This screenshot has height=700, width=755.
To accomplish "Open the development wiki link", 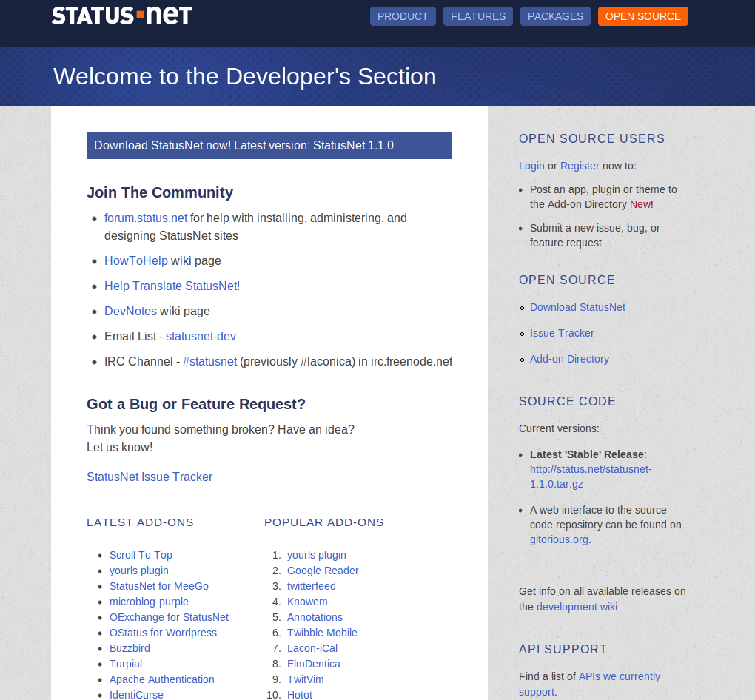I will 577,606.
